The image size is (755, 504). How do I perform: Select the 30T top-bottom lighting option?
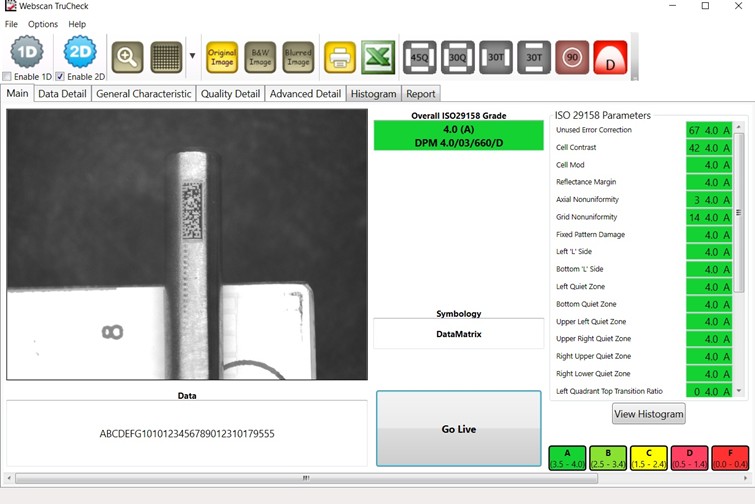click(x=534, y=57)
